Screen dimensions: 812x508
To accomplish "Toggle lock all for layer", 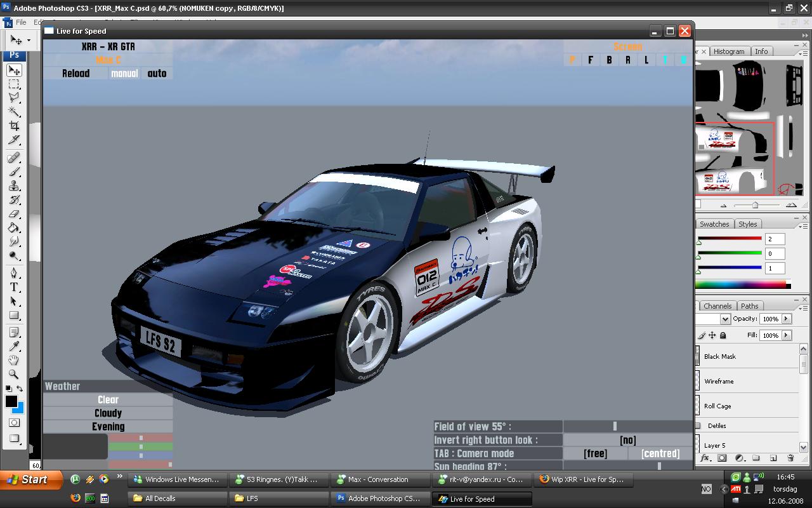I will coord(723,335).
